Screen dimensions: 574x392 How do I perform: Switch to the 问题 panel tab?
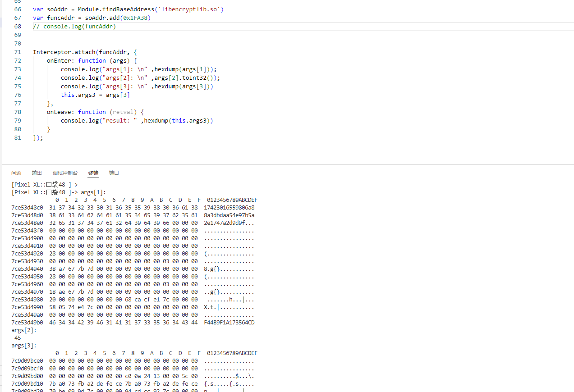pos(16,173)
